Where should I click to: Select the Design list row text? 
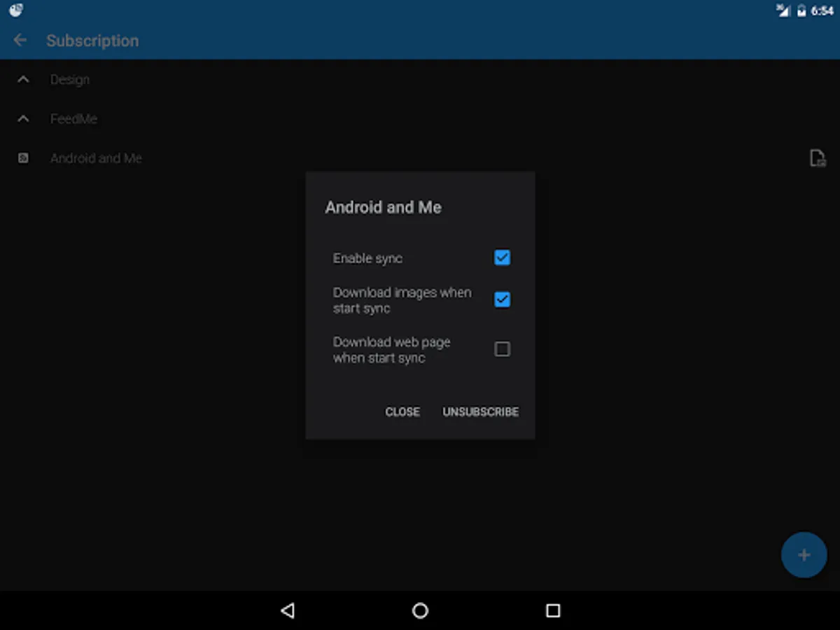tap(70, 80)
